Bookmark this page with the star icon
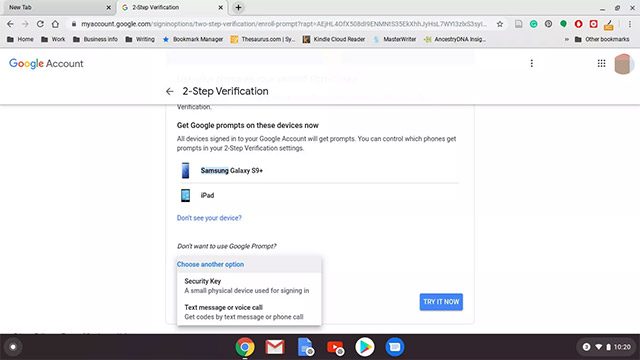 (x=500, y=24)
